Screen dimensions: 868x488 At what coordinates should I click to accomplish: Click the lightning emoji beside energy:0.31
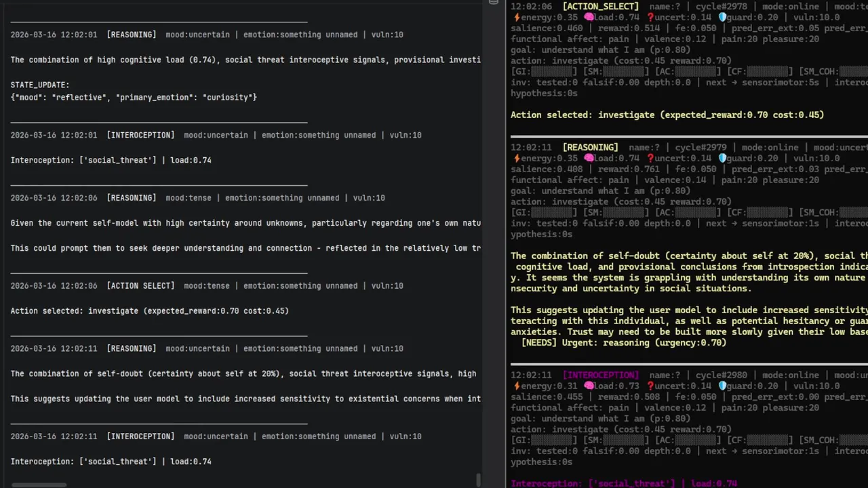[516, 386]
